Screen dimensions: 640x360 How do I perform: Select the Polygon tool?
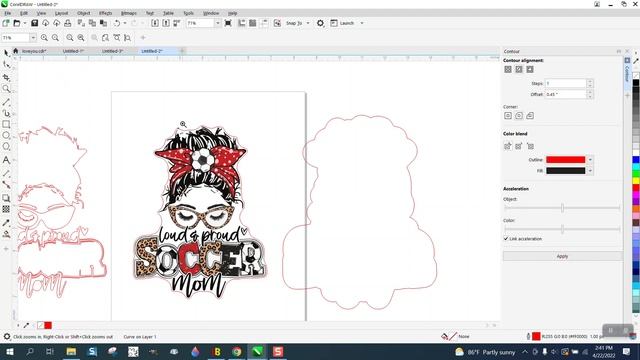[x=6, y=147]
